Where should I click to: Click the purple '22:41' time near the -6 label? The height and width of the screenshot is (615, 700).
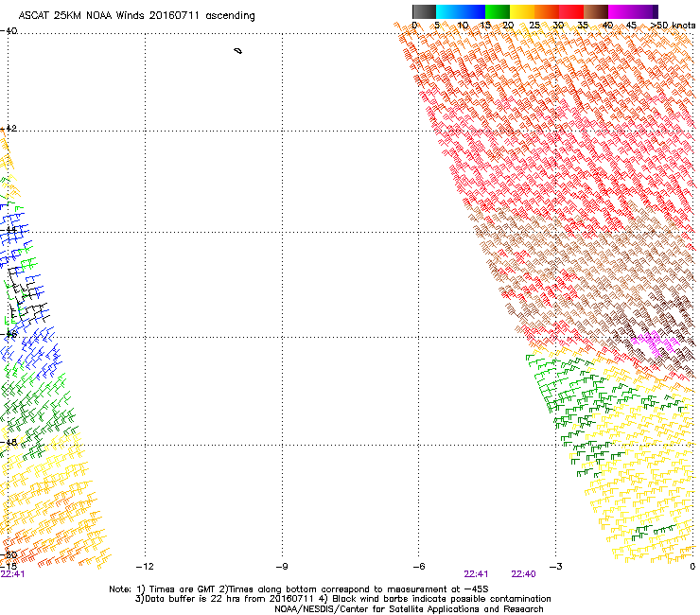[x=476, y=574]
